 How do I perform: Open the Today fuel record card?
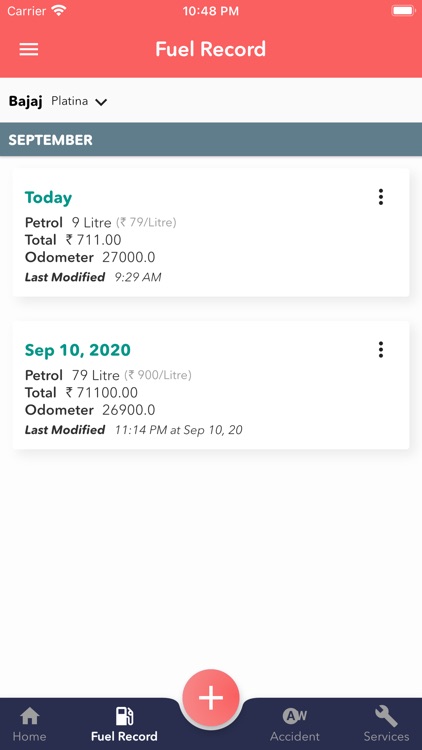[x=211, y=232]
